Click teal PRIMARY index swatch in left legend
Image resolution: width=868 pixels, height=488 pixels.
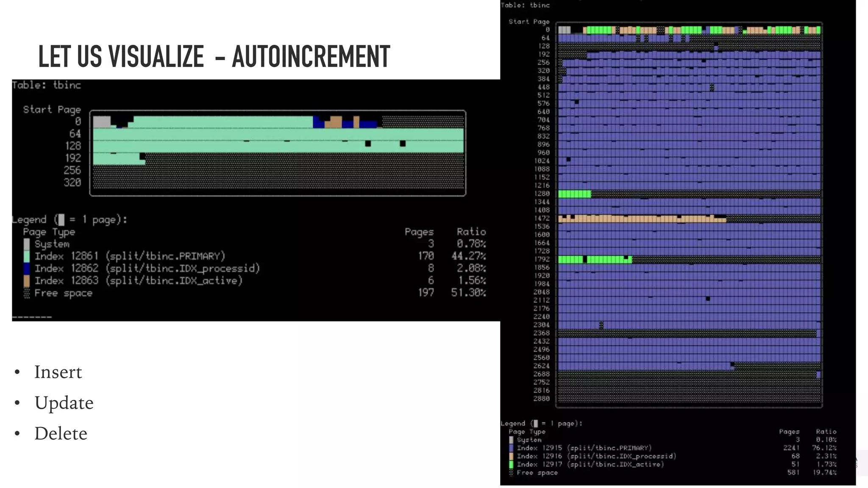click(27, 256)
